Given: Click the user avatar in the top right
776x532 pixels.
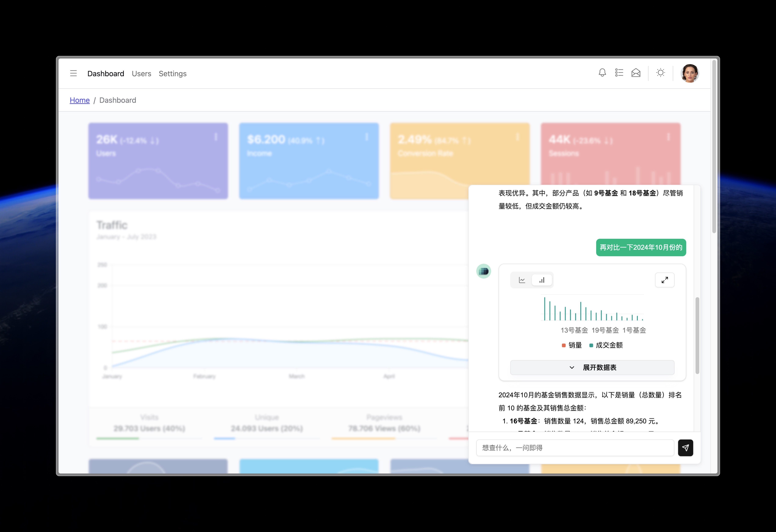Looking at the screenshot, I should tap(690, 73).
